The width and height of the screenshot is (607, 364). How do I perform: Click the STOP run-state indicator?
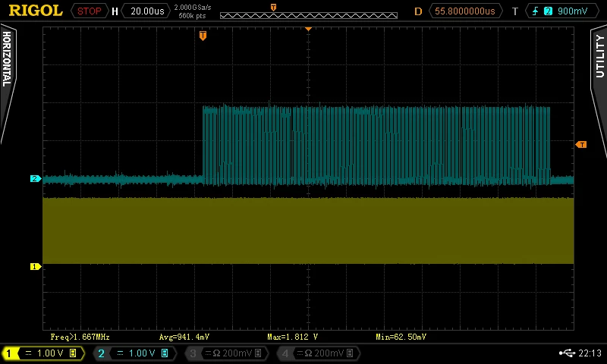[x=89, y=11]
